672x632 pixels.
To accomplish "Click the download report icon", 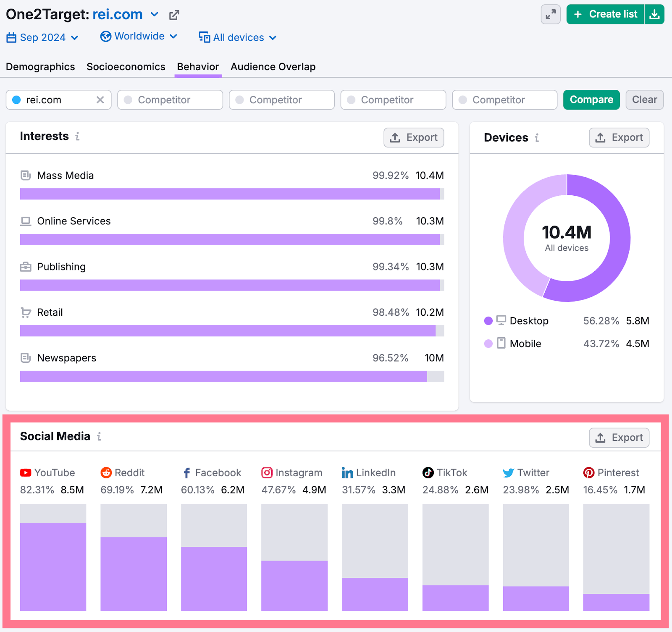I will click(x=654, y=14).
